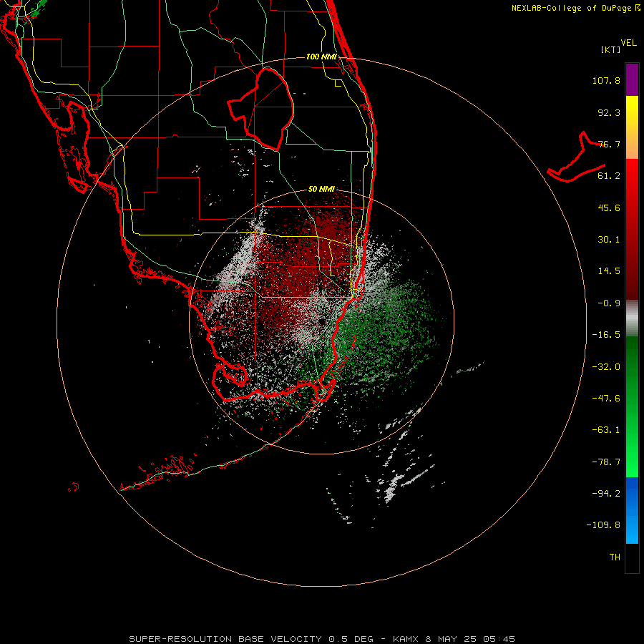The width and height of the screenshot is (644, 644).
Task: Click the 50 NMI range ring label
Action: coord(321,190)
